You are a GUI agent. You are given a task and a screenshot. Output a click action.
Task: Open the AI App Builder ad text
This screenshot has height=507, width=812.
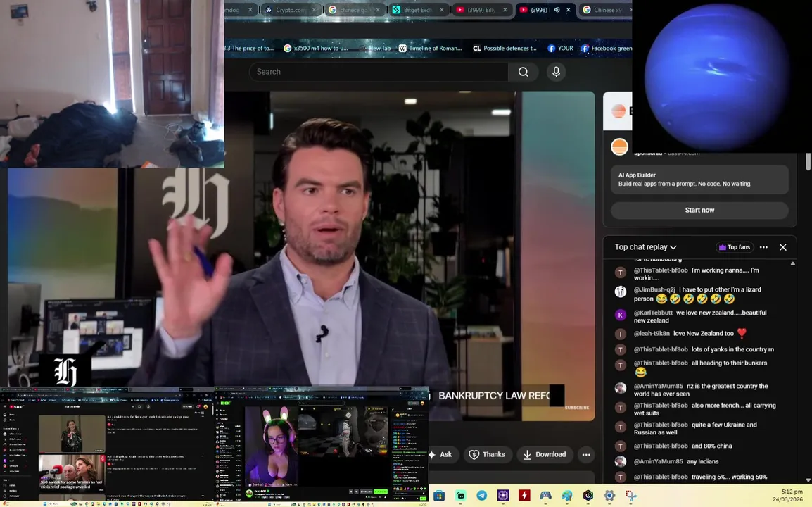(x=699, y=180)
